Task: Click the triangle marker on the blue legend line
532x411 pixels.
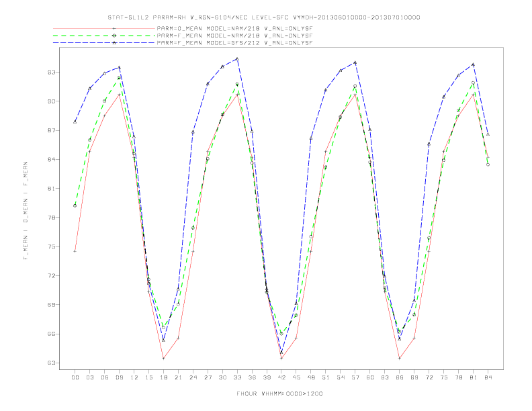Action: 114,43
